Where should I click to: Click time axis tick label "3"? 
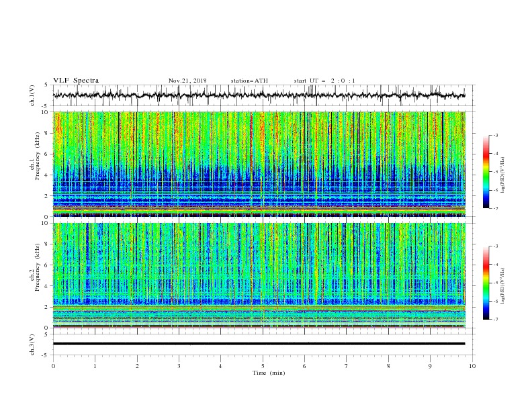point(179,366)
